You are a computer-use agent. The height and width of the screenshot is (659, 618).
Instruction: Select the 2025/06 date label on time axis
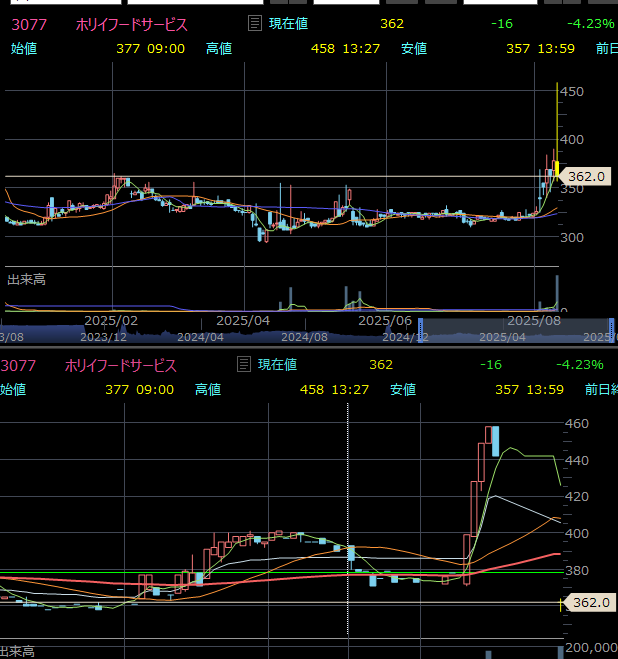385,321
